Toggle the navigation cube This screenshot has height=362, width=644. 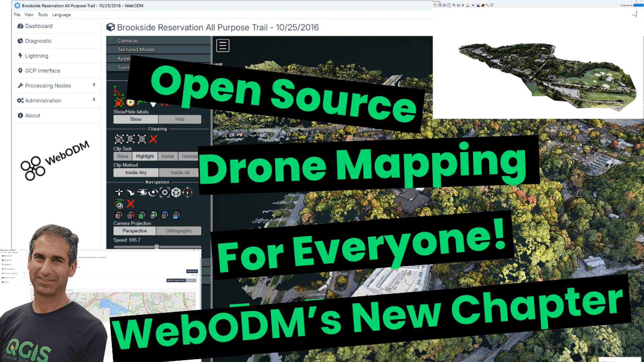pyautogui.click(x=176, y=192)
